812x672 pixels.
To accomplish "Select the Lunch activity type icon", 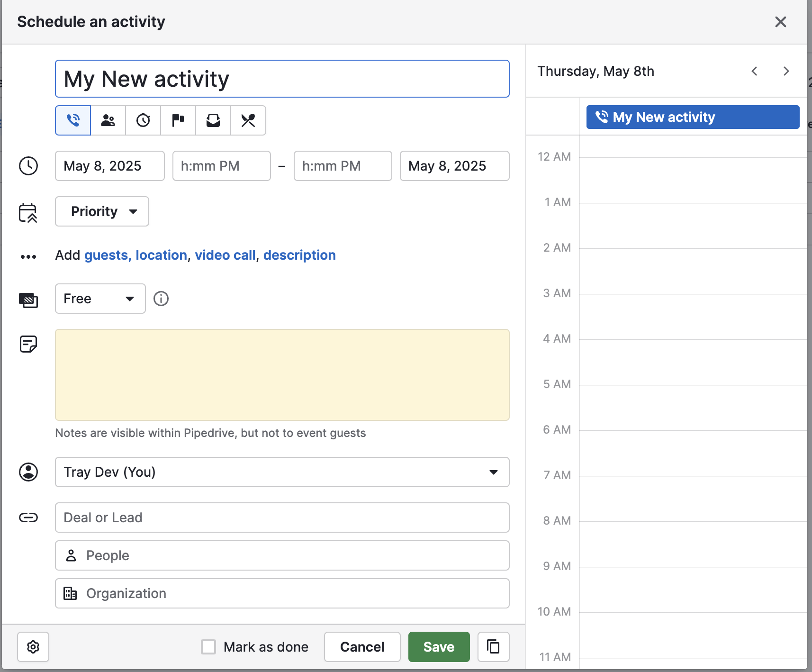I will [x=248, y=120].
